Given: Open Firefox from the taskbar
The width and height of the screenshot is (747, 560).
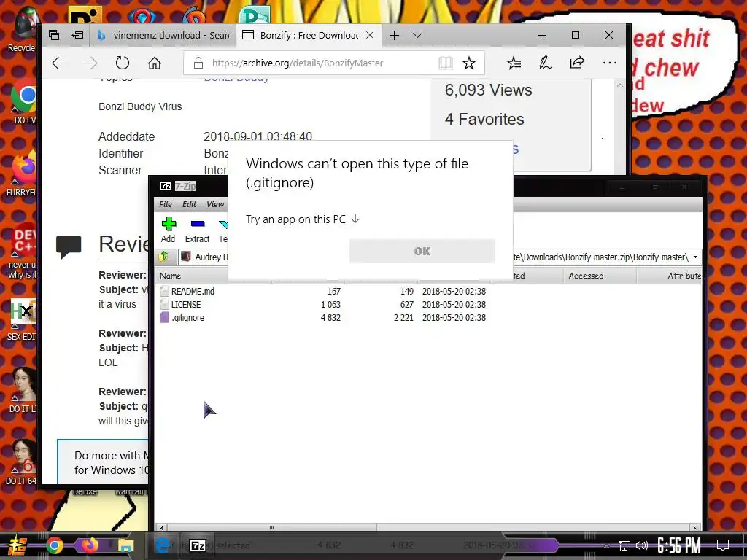Looking at the screenshot, I should [90, 545].
